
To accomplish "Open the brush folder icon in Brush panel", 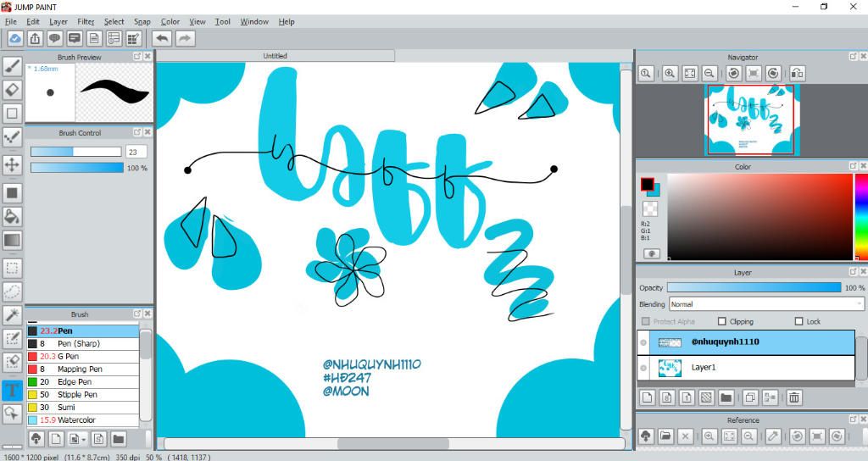I will tap(119, 439).
